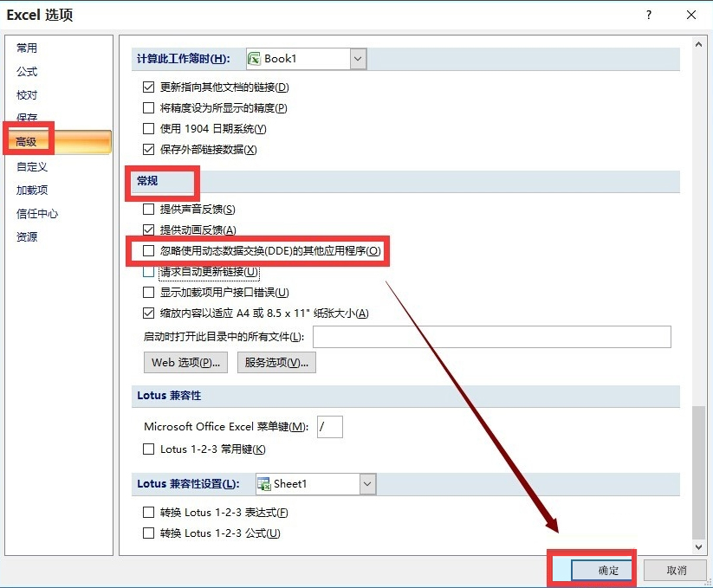The height and width of the screenshot is (588, 713).
Task: Select the 信任中心 category
Action: pyautogui.click(x=36, y=214)
